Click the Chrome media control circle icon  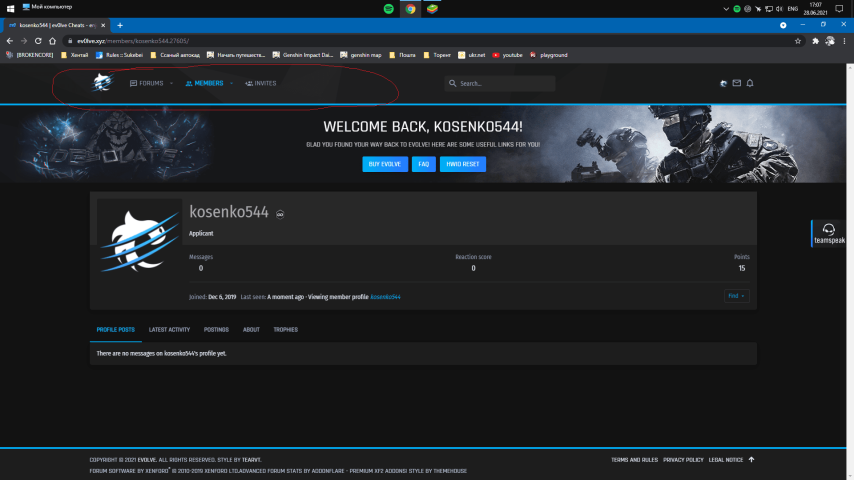tap(783, 25)
